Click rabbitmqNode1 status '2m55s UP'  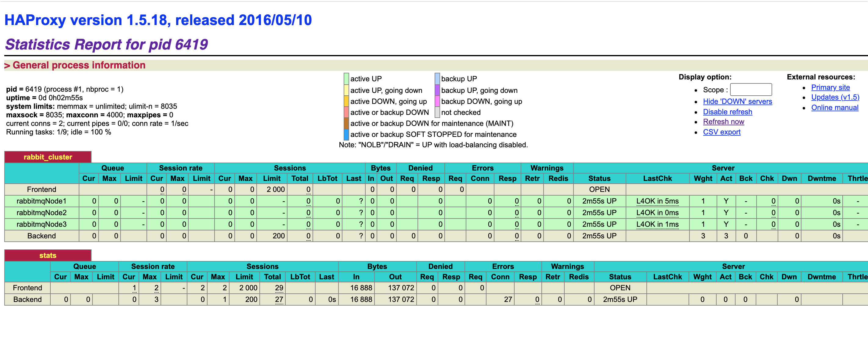(599, 201)
